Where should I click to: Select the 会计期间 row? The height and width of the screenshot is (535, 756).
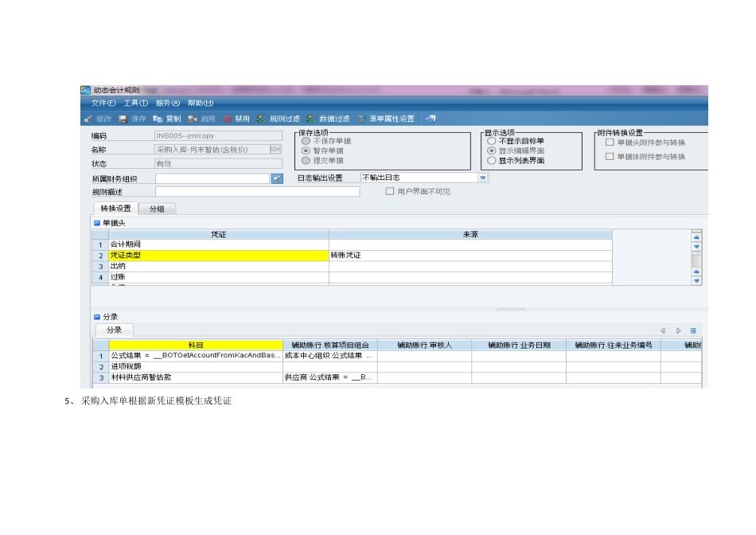352,244
